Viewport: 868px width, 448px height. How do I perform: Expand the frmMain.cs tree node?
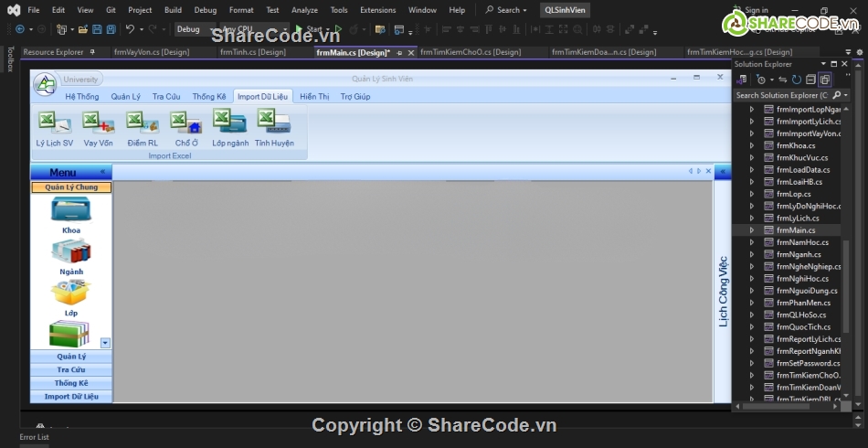point(752,230)
